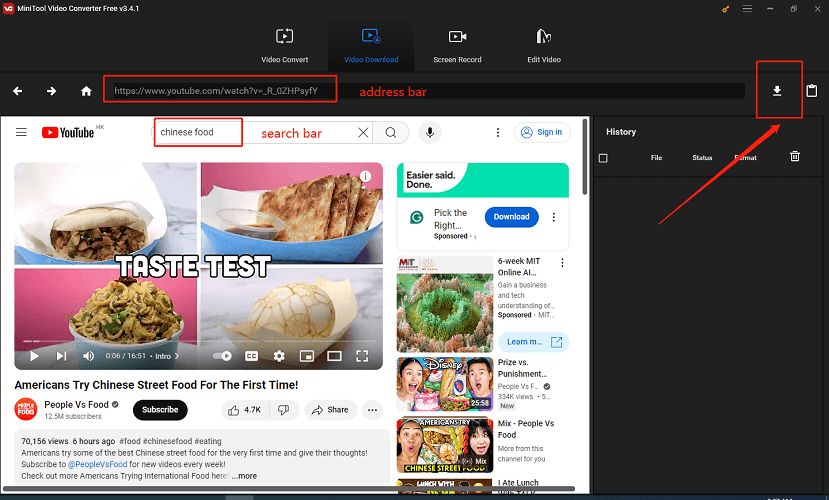This screenshot has height=500, width=829.
Task: Click the vertical page scrollbar
Action: tap(585, 156)
